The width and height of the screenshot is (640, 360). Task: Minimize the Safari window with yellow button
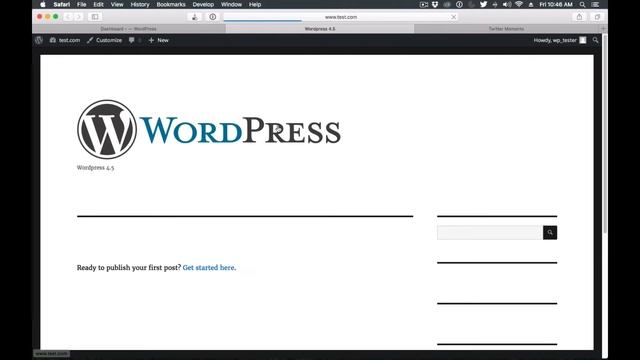(48, 17)
